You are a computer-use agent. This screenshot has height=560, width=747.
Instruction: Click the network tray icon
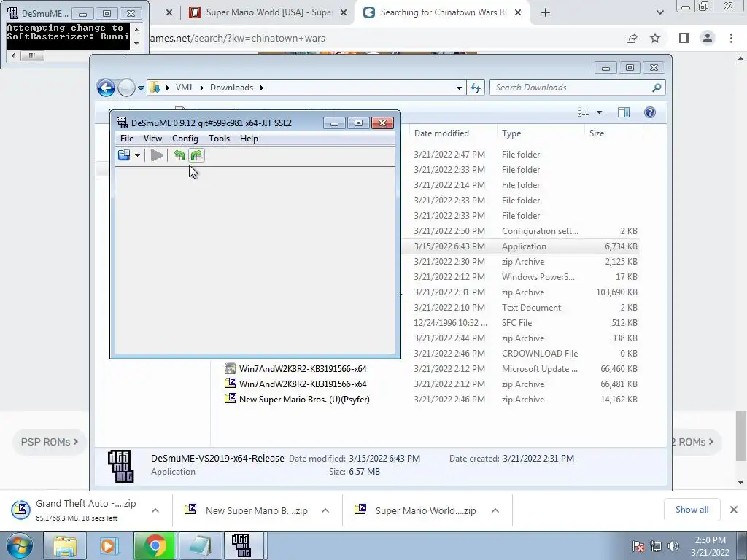[656, 546]
